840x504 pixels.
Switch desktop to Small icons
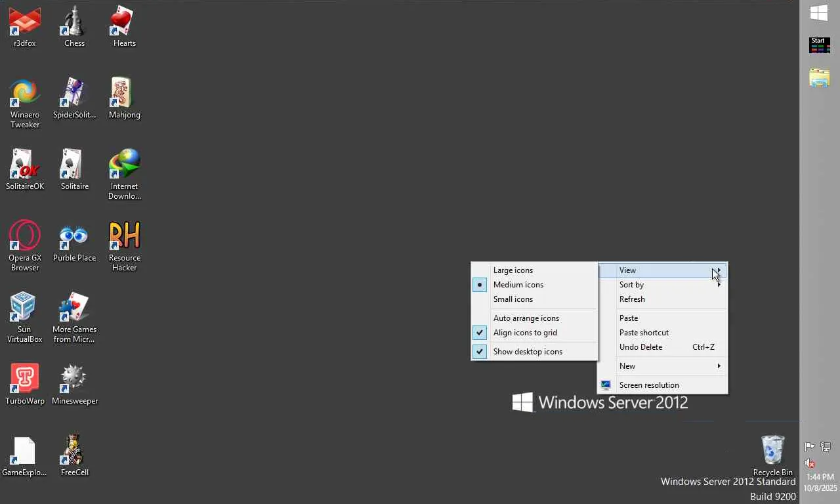534,299
